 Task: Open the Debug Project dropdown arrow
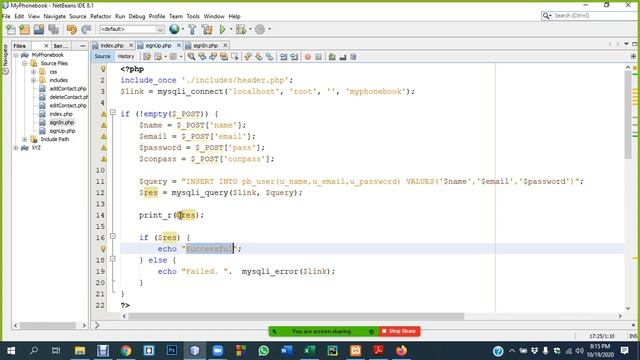[250, 29]
